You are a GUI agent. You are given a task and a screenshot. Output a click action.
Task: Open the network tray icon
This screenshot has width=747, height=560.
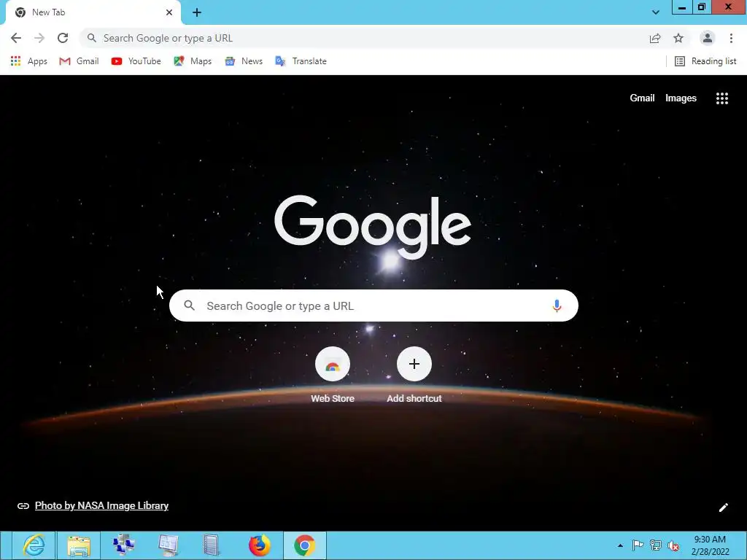[656, 545]
